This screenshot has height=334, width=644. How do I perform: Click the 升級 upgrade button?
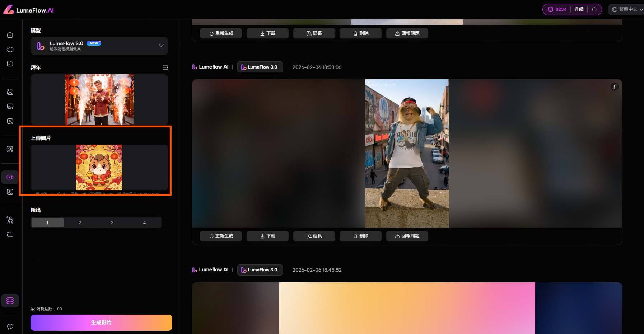(579, 9)
